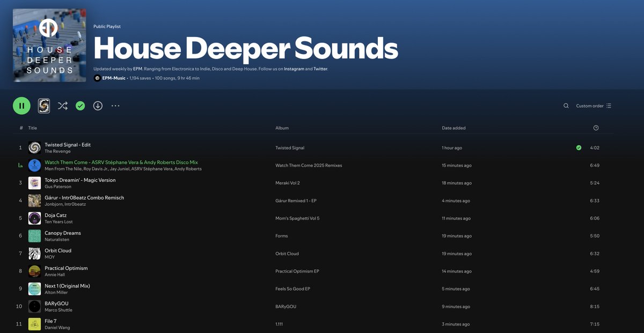Click the # column header
The width and height of the screenshot is (644, 333).
(21, 128)
